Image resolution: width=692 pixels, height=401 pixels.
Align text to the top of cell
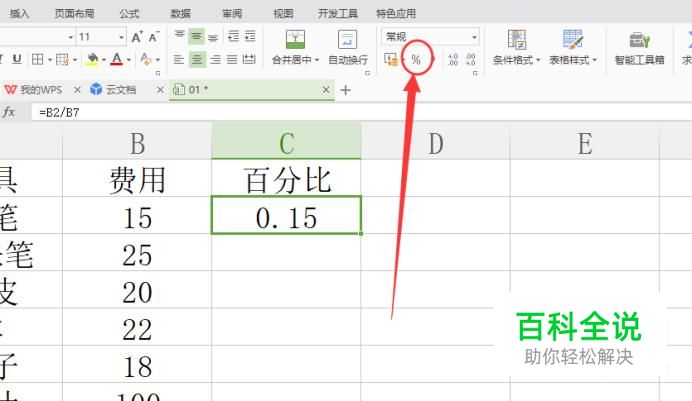179,36
